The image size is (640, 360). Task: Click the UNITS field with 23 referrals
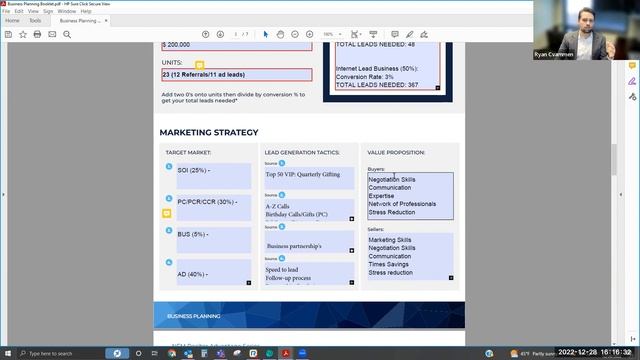click(237, 75)
